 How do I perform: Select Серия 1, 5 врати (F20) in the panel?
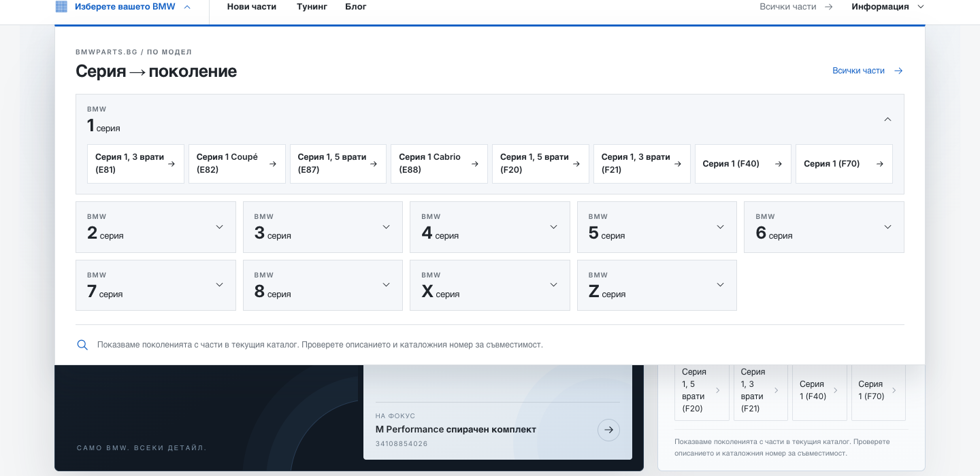540,164
